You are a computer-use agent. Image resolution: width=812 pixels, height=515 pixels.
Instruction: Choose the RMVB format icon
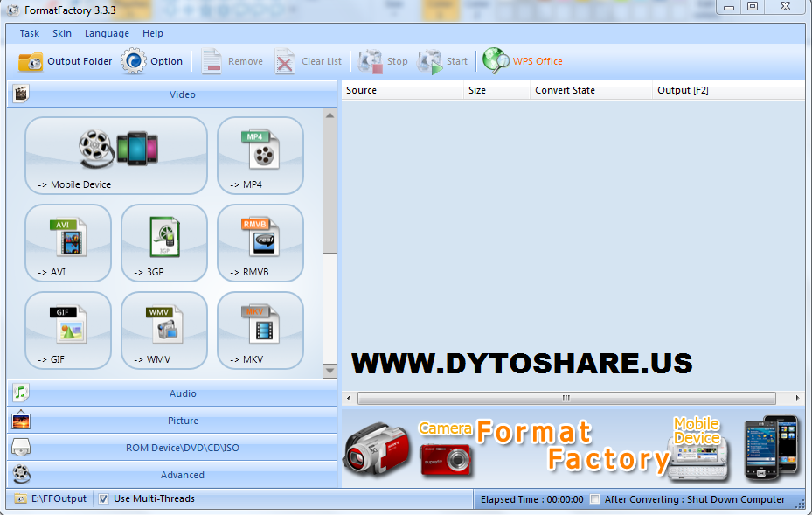260,237
